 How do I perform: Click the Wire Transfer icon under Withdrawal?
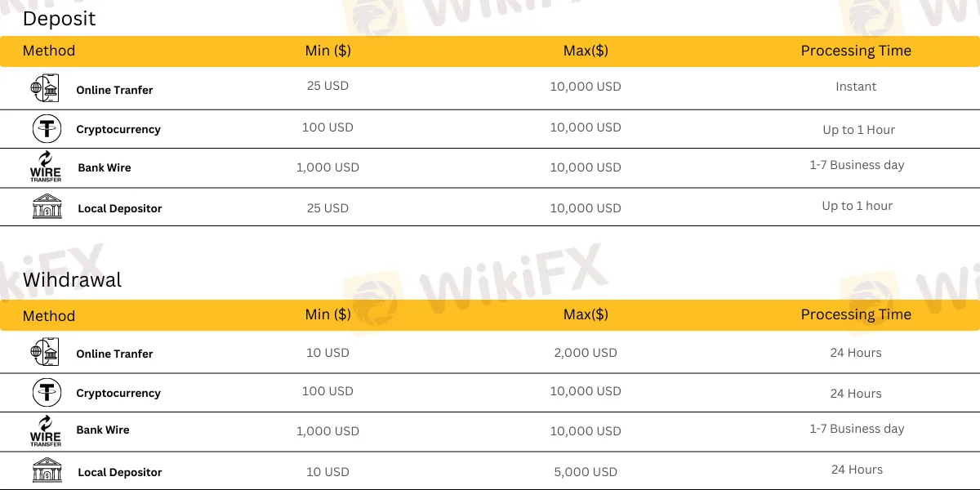[46, 431]
